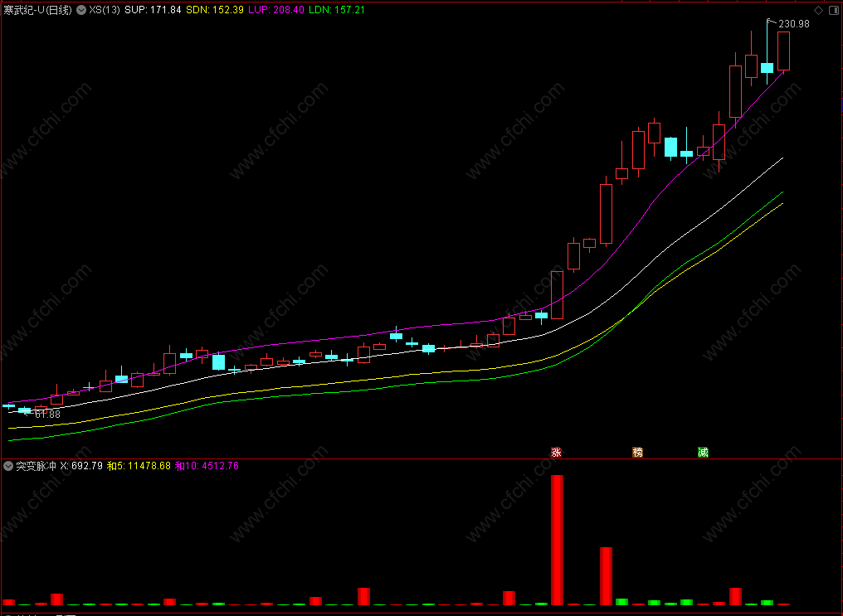
Task: Select the last candlestick on the chart
Action: [783, 51]
